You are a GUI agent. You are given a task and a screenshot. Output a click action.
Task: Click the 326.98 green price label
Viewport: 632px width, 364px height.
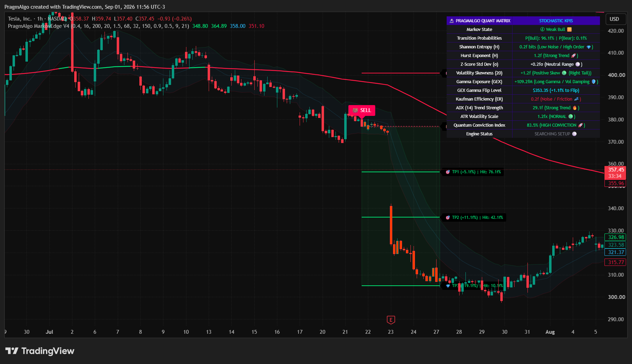(x=616, y=237)
